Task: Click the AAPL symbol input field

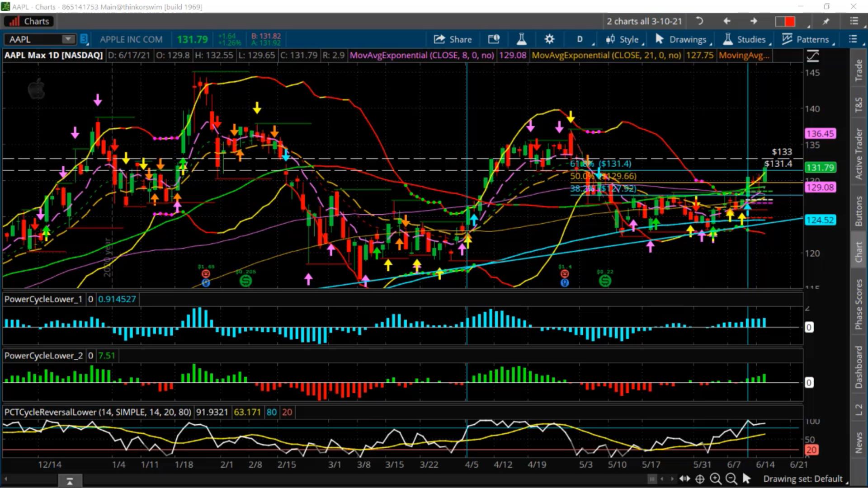Action: [x=34, y=39]
